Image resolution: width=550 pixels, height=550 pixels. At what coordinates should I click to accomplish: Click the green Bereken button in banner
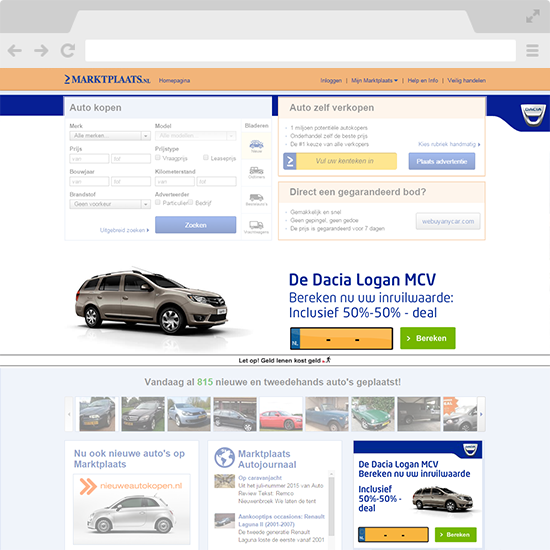(428, 338)
